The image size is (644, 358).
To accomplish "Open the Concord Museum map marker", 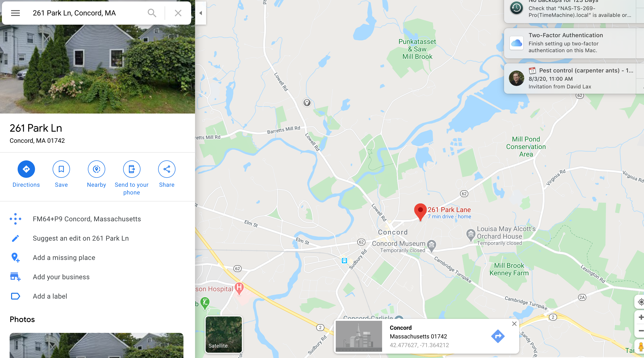I will point(432,245).
